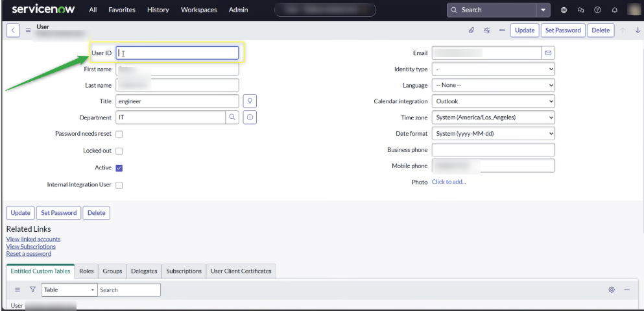Open the chat sidebar icon

click(580, 10)
